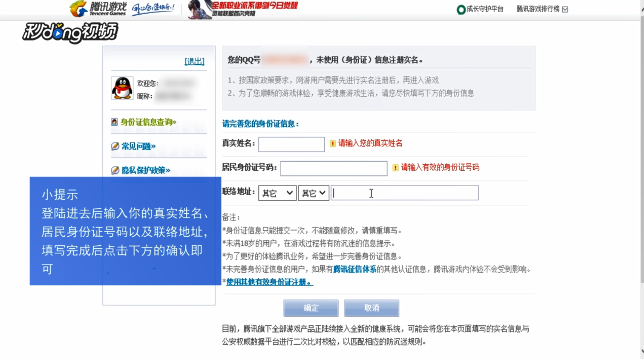This screenshot has height=359, width=644.
Task: Click the 身份证信息查询 icon
Action: (x=114, y=122)
